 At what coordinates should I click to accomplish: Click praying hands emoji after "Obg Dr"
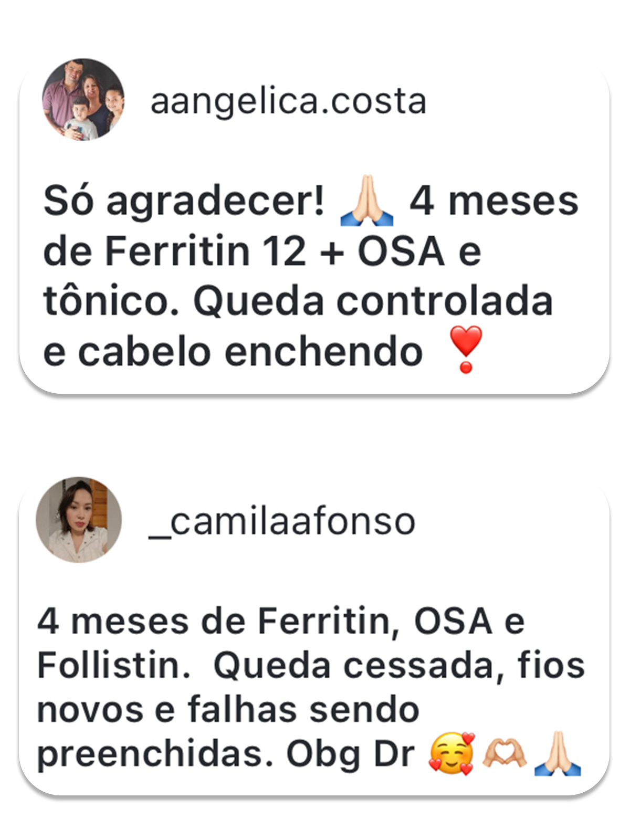point(557,753)
